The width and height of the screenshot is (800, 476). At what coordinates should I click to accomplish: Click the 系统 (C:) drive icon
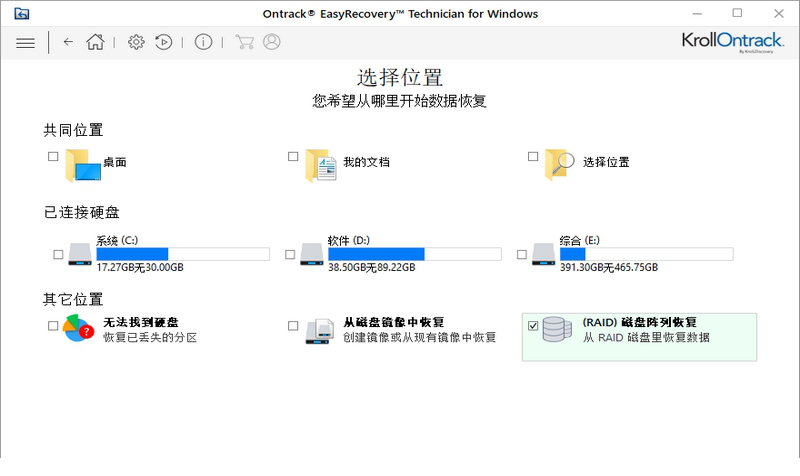(x=80, y=254)
